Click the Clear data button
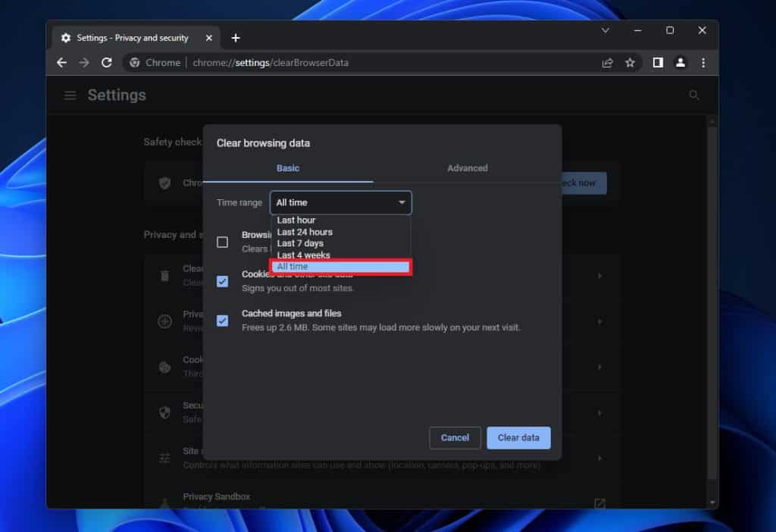The width and height of the screenshot is (776, 532). tap(518, 437)
